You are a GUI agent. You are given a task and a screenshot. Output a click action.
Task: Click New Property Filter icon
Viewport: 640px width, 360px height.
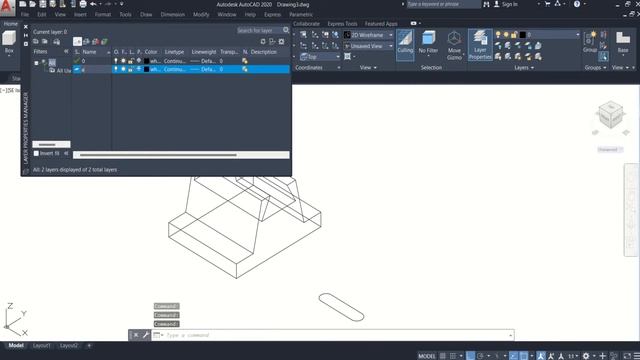[x=36, y=41]
